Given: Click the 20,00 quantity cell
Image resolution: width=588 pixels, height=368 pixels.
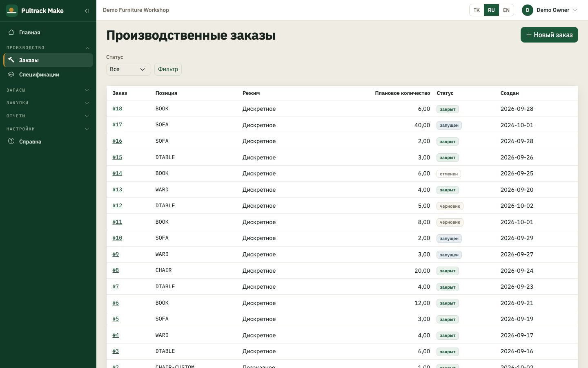Looking at the screenshot, I should click(x=422, y=271).
